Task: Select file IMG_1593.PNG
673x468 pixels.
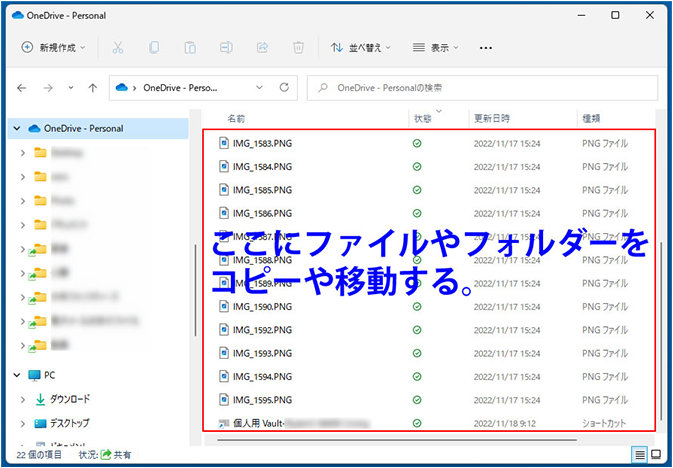Action: (x=262, y=353)
